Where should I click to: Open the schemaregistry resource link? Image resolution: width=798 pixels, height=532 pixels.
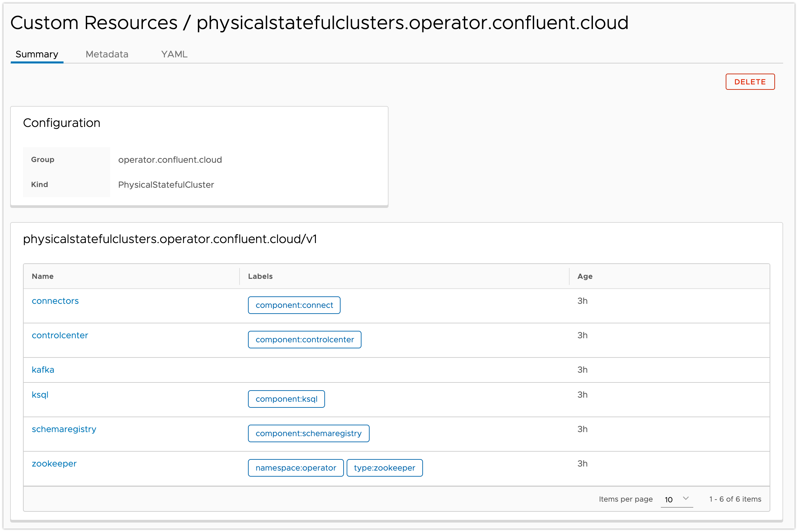pyautogui.click(x=64, y=429)
